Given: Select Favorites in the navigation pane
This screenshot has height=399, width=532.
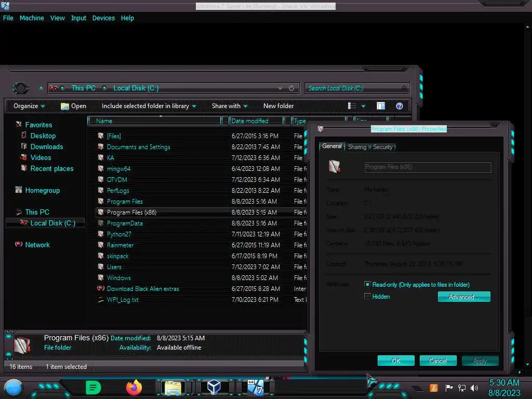Looking at the screenshot, I should (x=38, y=125).
